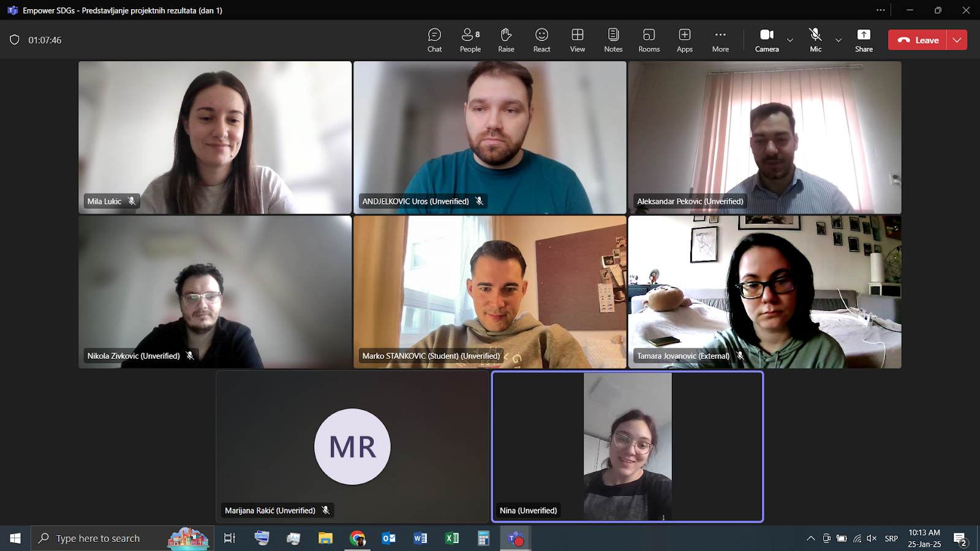Unmute the Mic

(815, 40)
